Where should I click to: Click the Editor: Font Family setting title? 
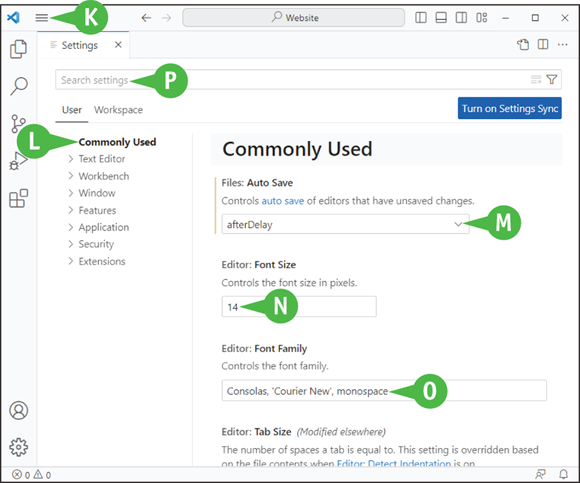coord(264,348)
